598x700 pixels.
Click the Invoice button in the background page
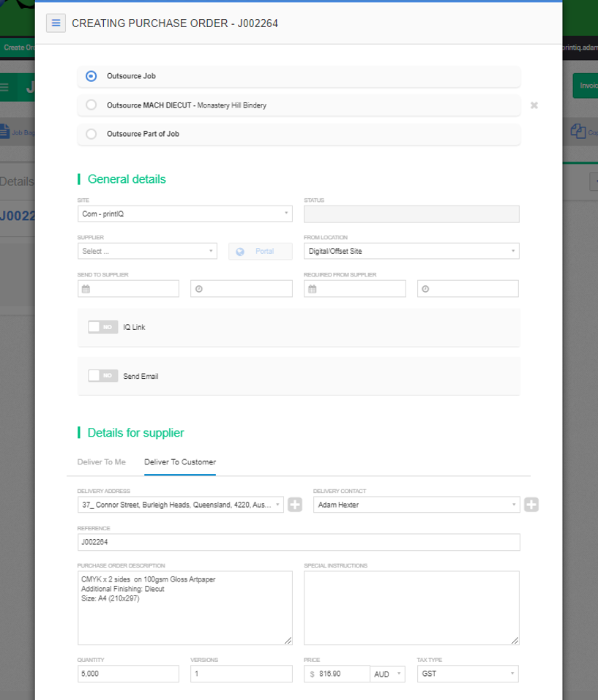[586, 86]
